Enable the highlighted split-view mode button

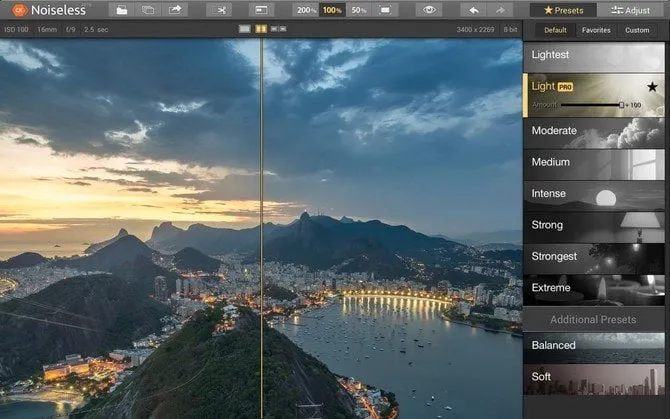[260, 29]
